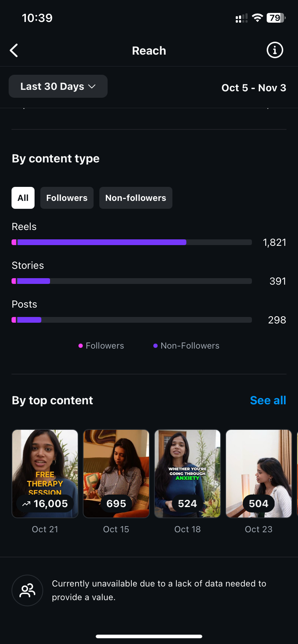
Task: Open the Oct 23 reel thumbnail
Action: (x=259, y=467)
